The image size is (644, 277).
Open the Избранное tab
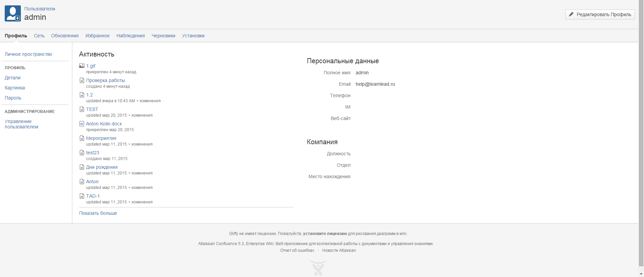coord(97,36)
